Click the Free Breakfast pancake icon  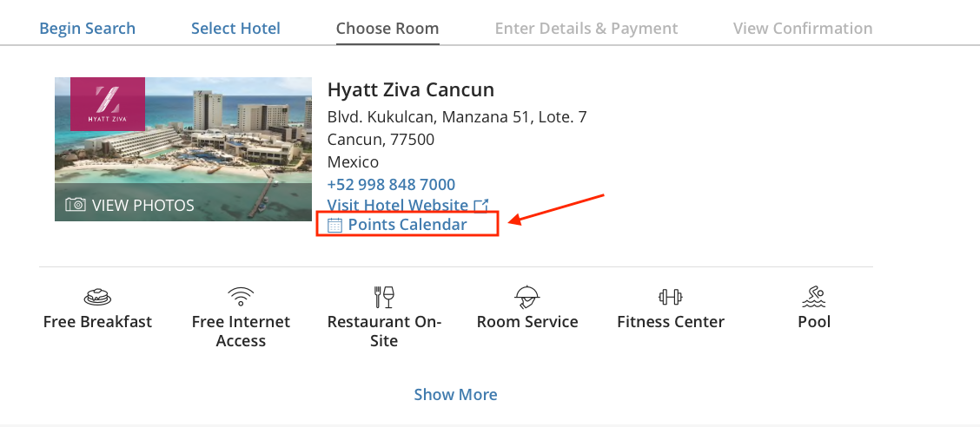click(97, 297)
